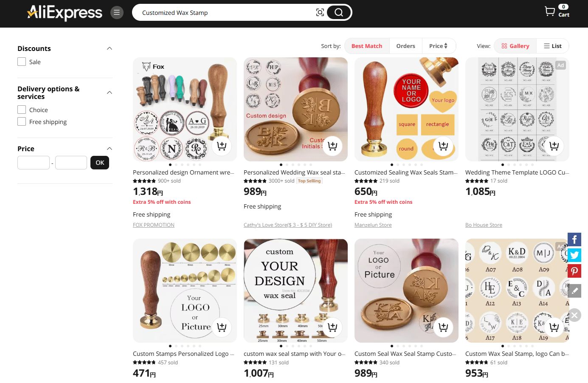
Task: Share the page on Pinterest
Action: (x=574, y=271)
